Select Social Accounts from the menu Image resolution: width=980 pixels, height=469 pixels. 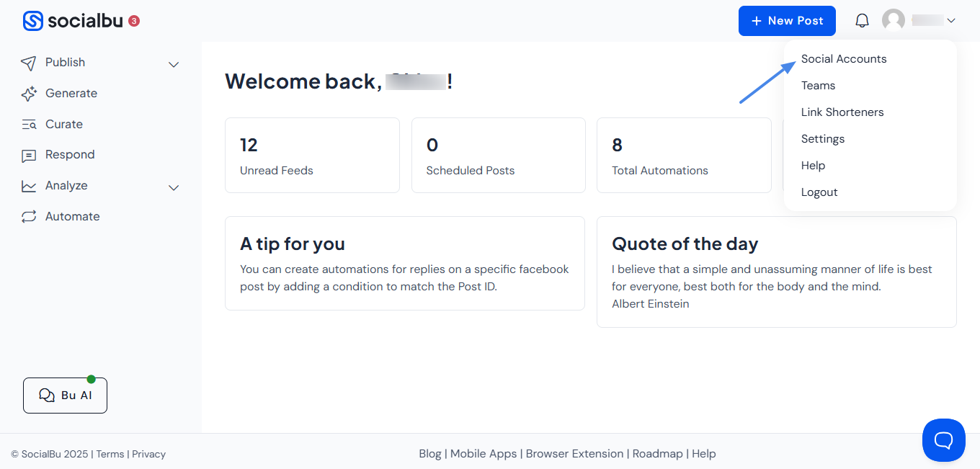(844, 59)
